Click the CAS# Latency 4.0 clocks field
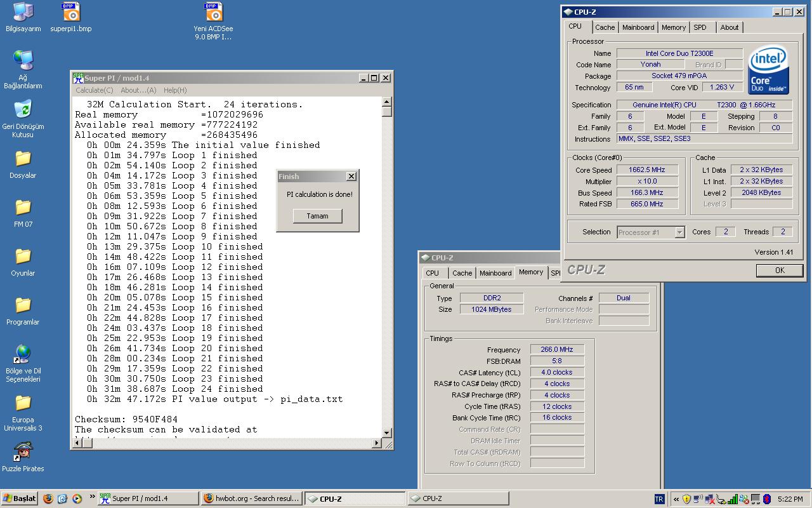The height and width of the screenshot is (508, 812). pos(557,372)
